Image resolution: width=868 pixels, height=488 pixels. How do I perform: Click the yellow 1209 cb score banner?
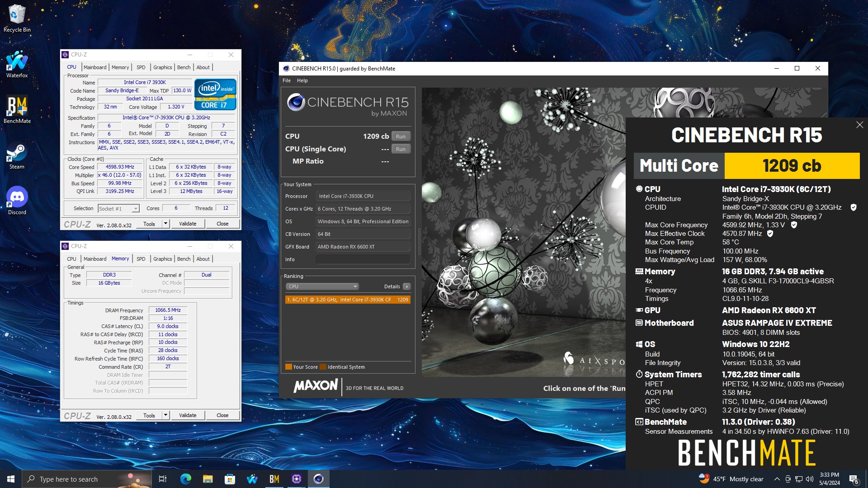tap(792, 166)
